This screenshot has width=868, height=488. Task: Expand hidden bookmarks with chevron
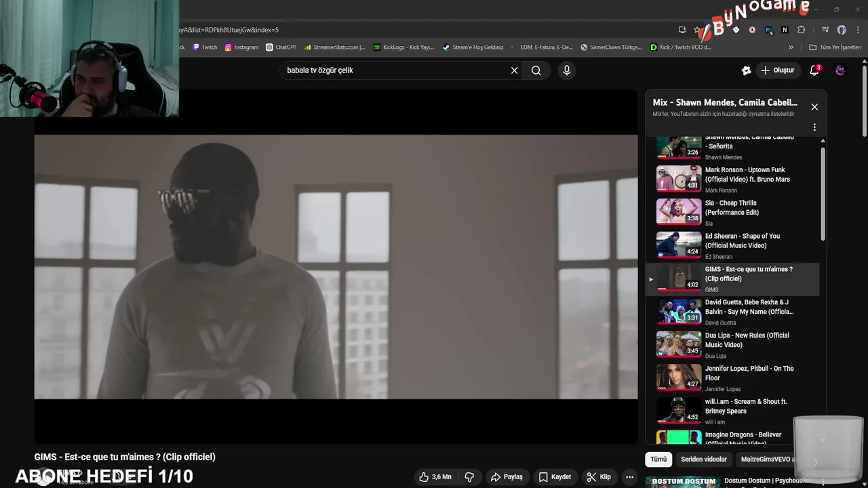pos(791,47)
